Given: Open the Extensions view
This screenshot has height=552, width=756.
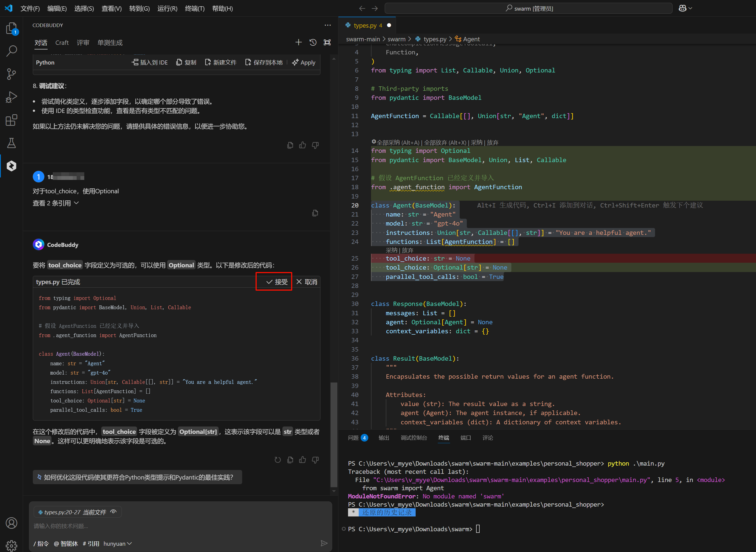Looking at the screenshot, I should 11,120.
